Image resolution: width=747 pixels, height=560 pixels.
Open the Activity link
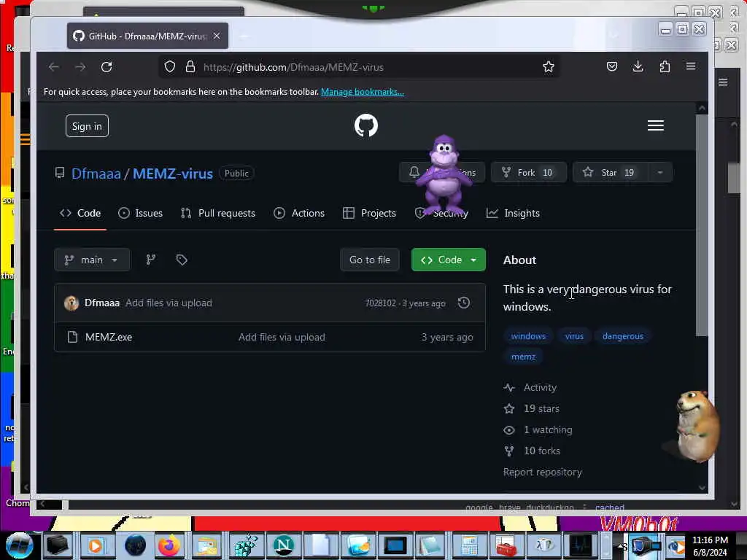click(539, 388)
